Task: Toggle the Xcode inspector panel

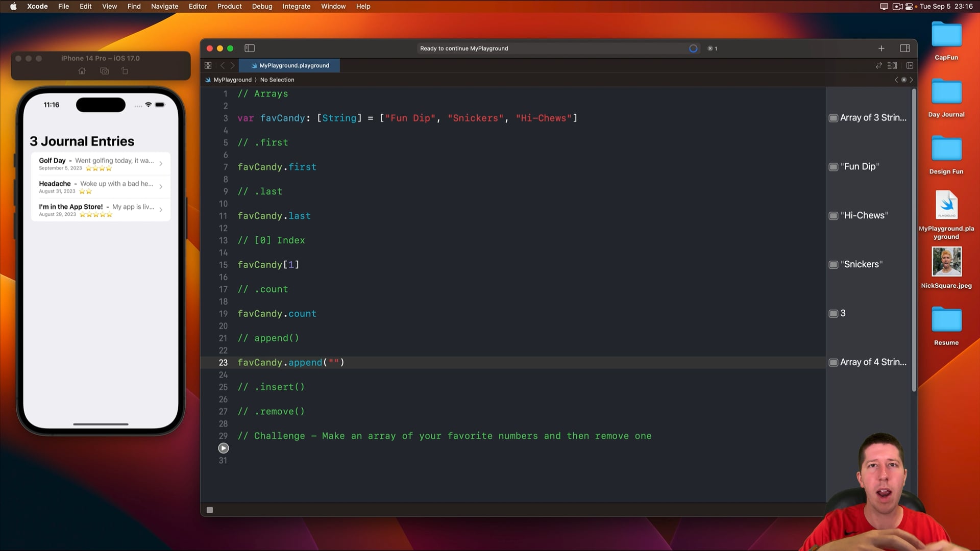Action: [x=905, y=48]
